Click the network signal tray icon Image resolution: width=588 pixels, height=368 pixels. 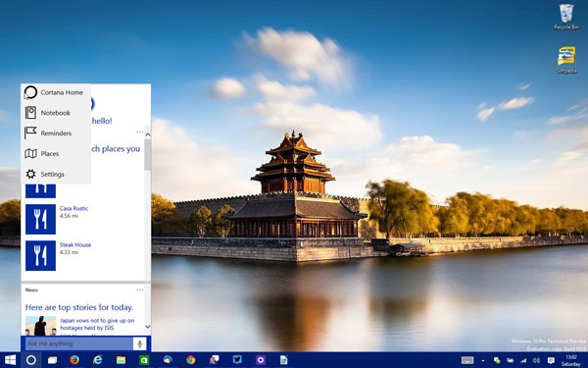pos(523,360)
